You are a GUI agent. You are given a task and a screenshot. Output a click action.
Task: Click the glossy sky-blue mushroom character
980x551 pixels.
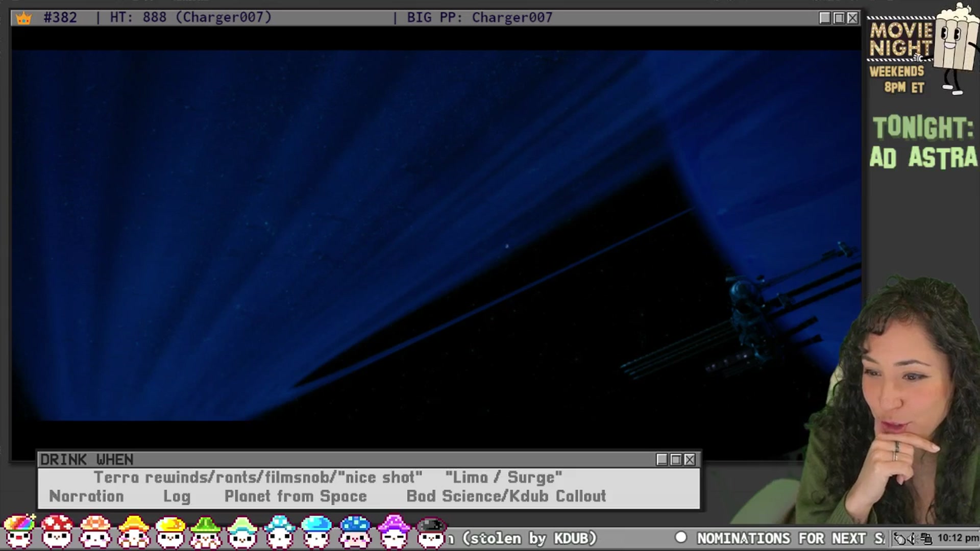pos(316,532)
